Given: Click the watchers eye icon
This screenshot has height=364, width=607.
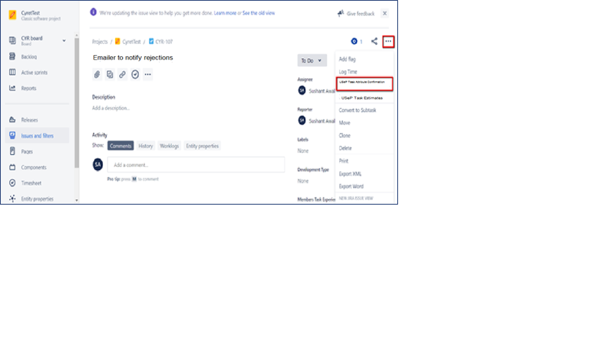Looking at the screenshot, I should coord(354,41).
